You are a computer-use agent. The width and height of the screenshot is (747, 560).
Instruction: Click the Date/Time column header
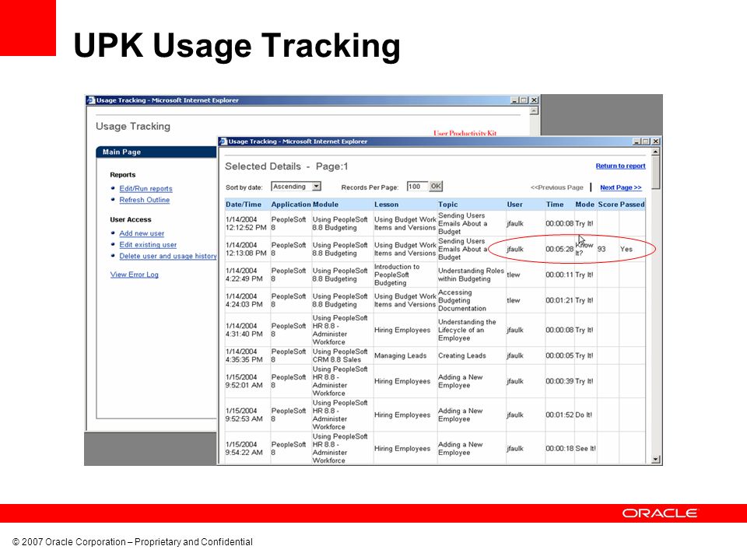(244, 205)
